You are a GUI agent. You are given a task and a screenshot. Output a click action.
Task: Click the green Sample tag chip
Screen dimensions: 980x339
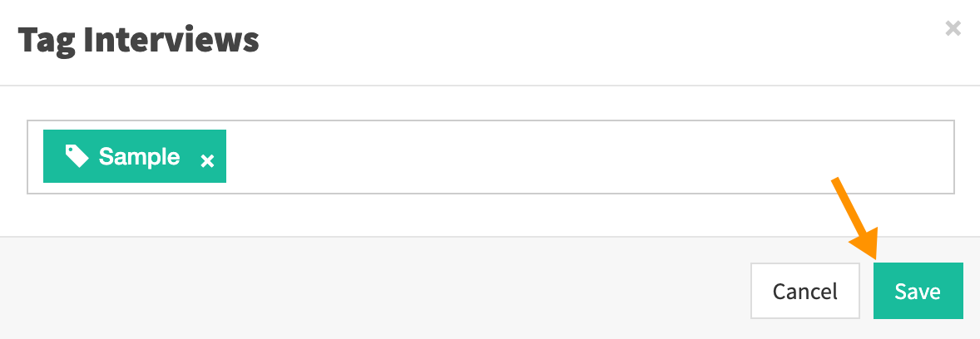tap(135, 156)
